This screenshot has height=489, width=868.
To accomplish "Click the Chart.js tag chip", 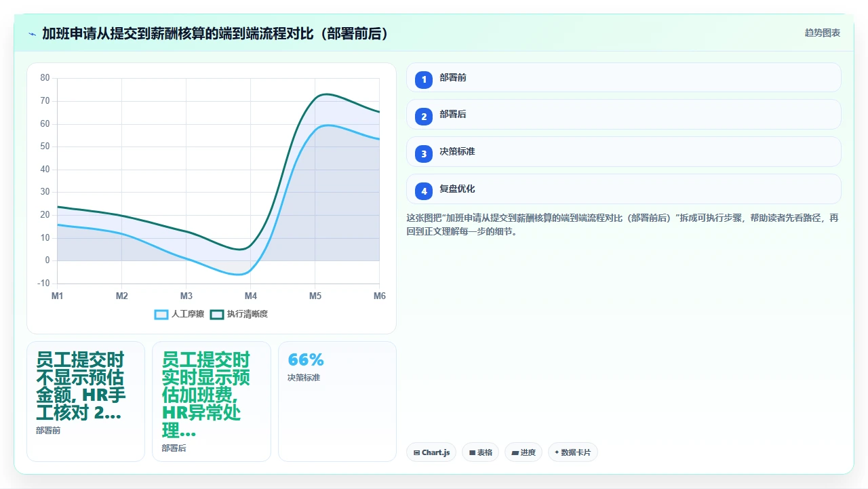I will [431, 452].
